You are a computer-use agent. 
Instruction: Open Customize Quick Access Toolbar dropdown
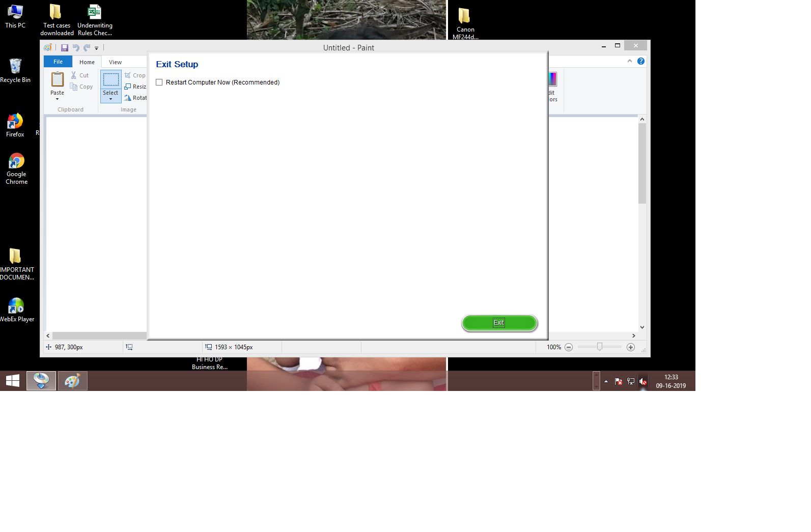[x=97, y=48]
